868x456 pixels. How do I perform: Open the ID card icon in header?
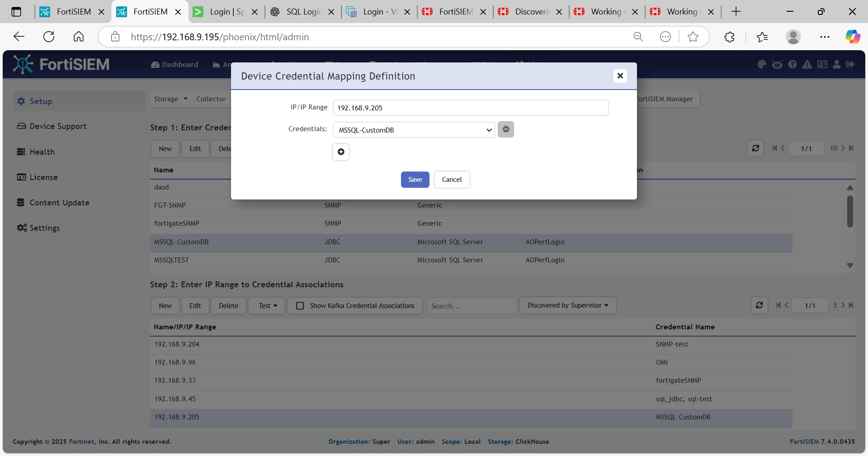click(822, 64)
